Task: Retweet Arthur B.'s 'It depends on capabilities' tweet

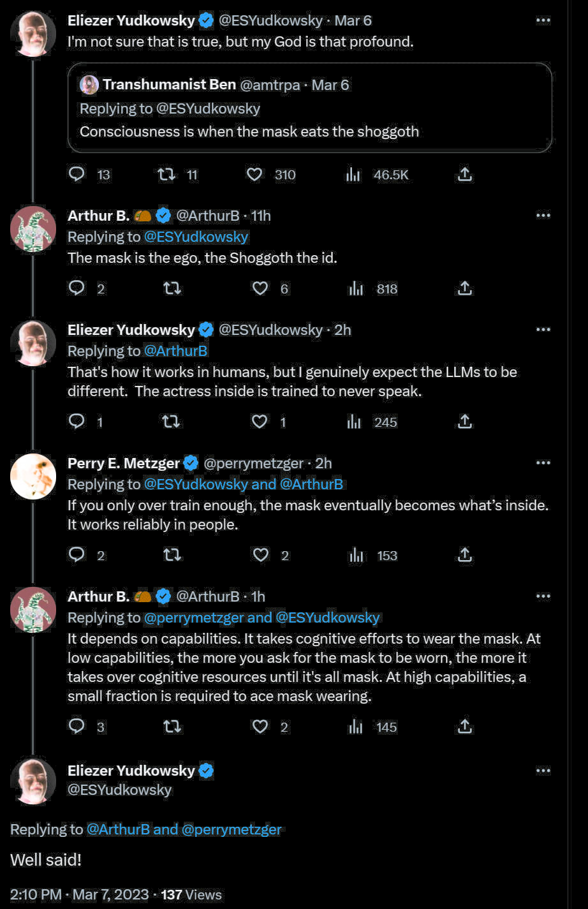Action: tap(172, 727)
